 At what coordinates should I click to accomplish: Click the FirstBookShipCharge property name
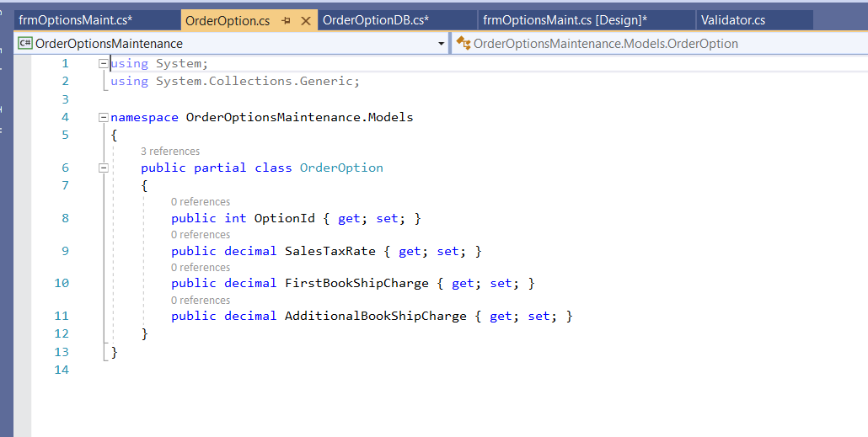point(356,283)
